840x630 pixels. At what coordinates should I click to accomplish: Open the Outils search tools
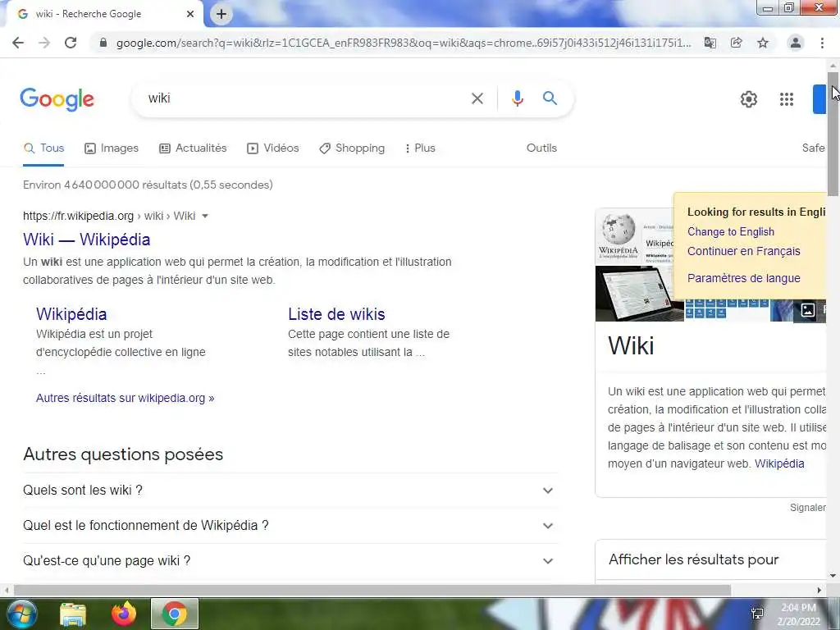[541, 148]
